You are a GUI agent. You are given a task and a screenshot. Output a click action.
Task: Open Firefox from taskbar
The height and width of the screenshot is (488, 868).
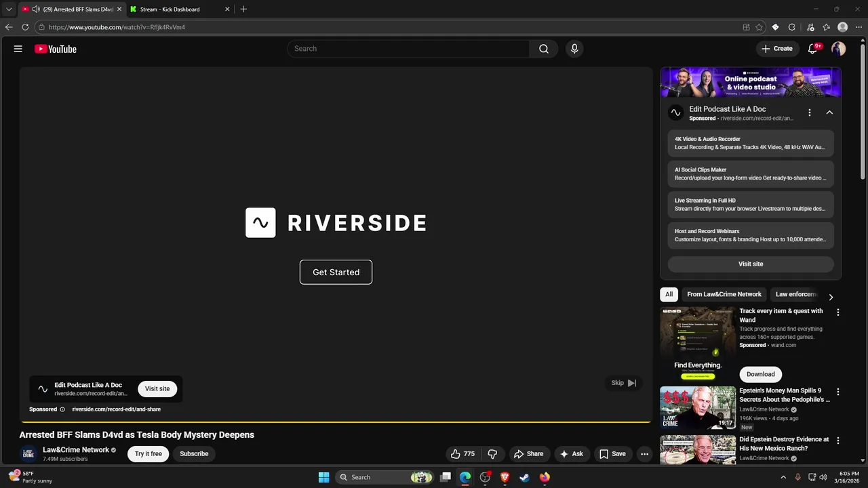(x=545, y=477)
